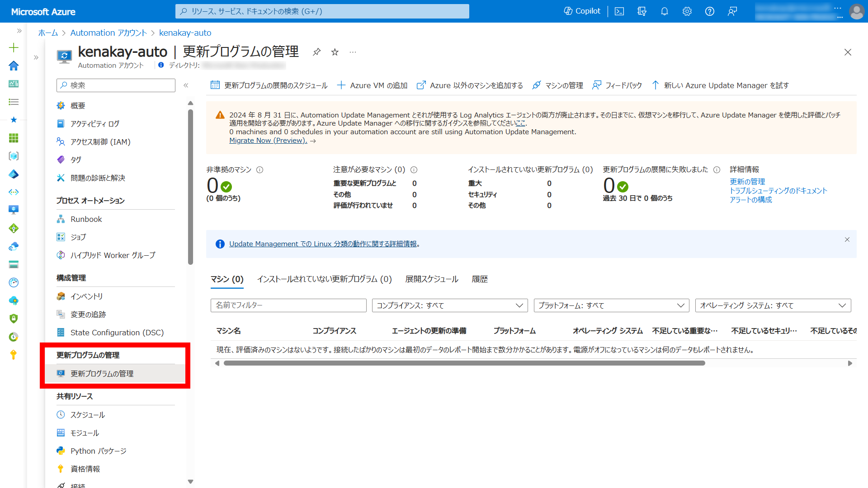Select 更新プログラムの管理 menu item
The width and height of the screenshot is (868, 488).
[115, 374]
